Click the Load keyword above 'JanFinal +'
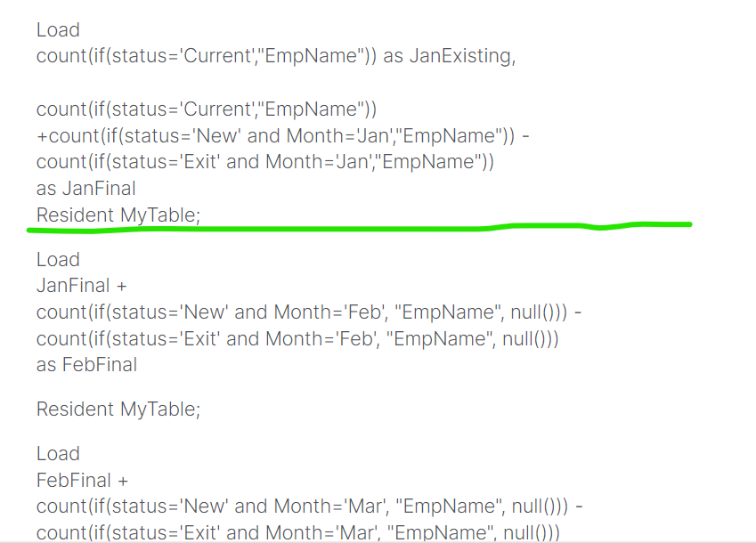The height and width of the screenshot is (543, 756). tap(58, 260)
